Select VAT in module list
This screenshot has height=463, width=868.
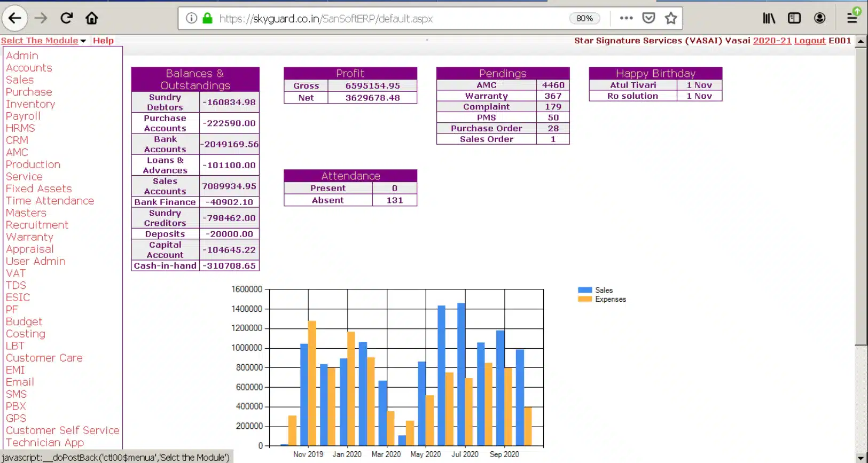pyautogui.click(x=15, y=273)
